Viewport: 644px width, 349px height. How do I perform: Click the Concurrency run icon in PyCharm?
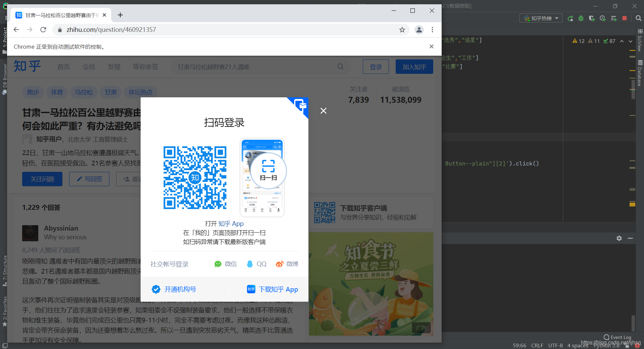614,18
